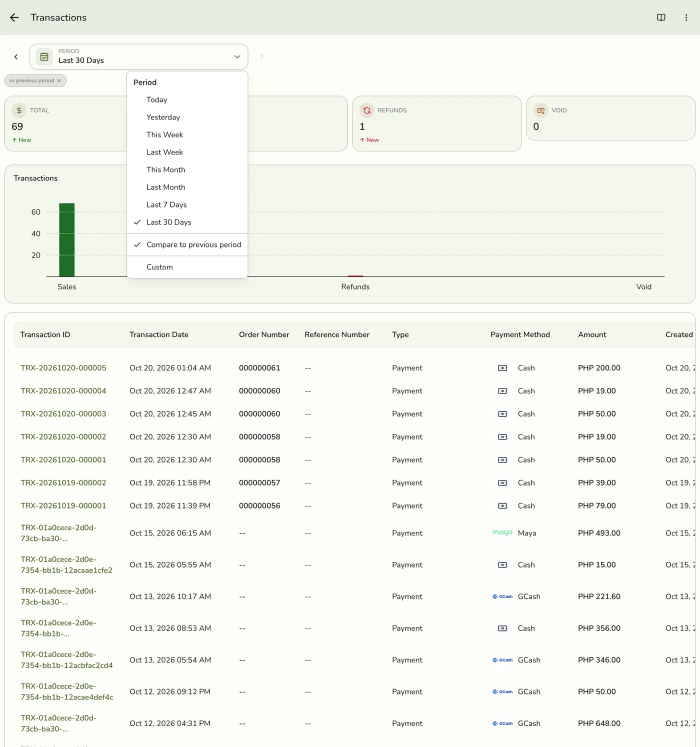The width and height of the screenshot is (700, 747).
Task: Select 'Last 7 Days' option
Action: click(187, 204)
